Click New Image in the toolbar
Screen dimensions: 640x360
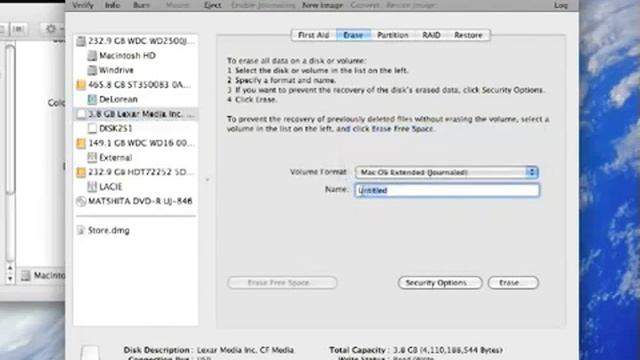point(322,5)
